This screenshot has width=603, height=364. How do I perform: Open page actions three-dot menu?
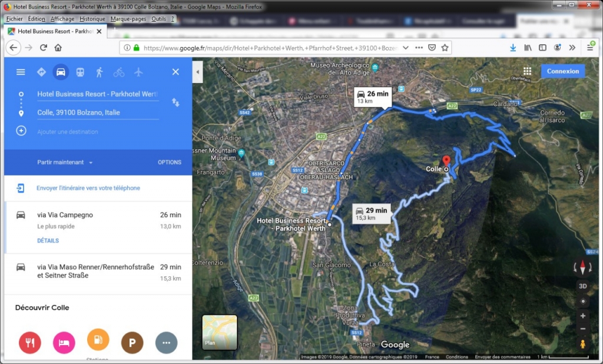pyautogui.click(x=419, y=48)
